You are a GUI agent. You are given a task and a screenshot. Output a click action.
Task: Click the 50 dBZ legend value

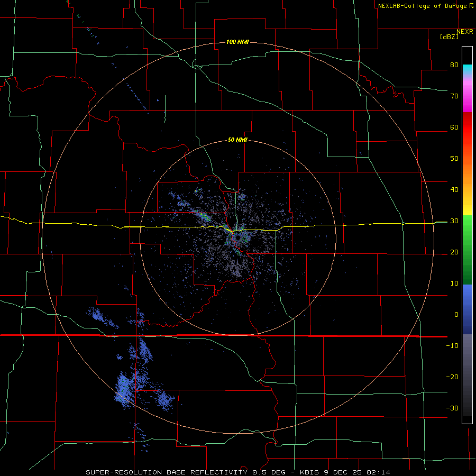click(x=454, y=159)
